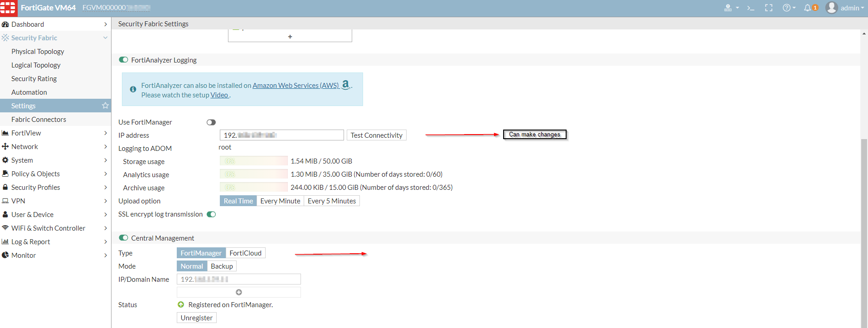This screenshot has width=868, height=328.
Task: Click the plus icon under IP/Domain Name
Action: pos(239,292)
